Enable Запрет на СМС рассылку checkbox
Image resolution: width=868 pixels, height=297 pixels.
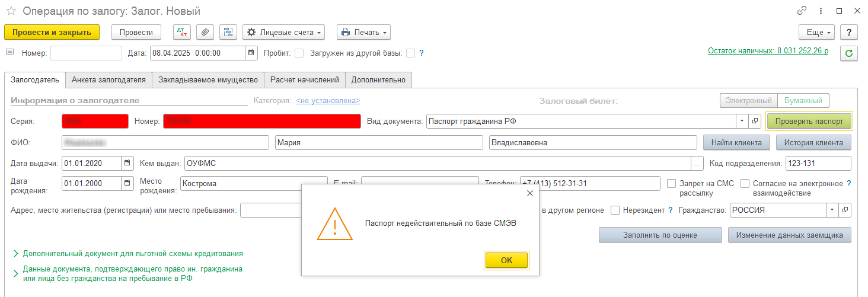tap(672, 183)
